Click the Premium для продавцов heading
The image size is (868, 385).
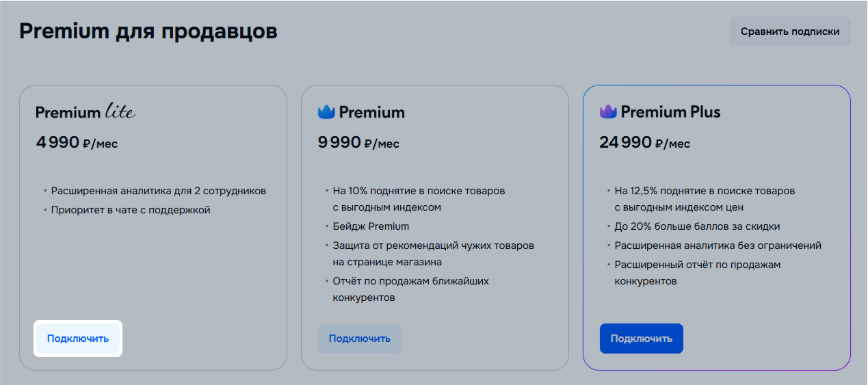click(x=148, y=31)
